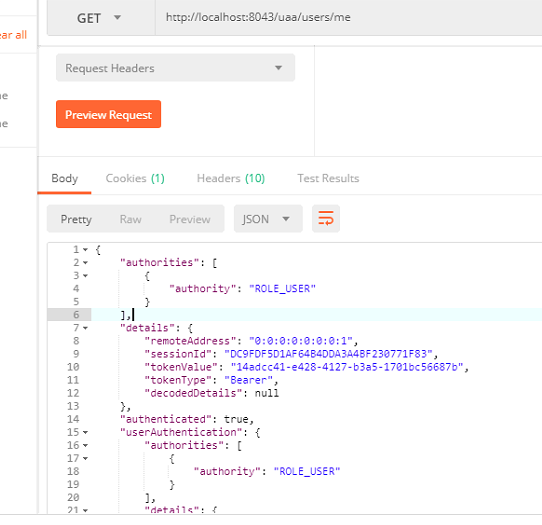Click the "ROLE_USER" value on line 18

click(307, 471)
